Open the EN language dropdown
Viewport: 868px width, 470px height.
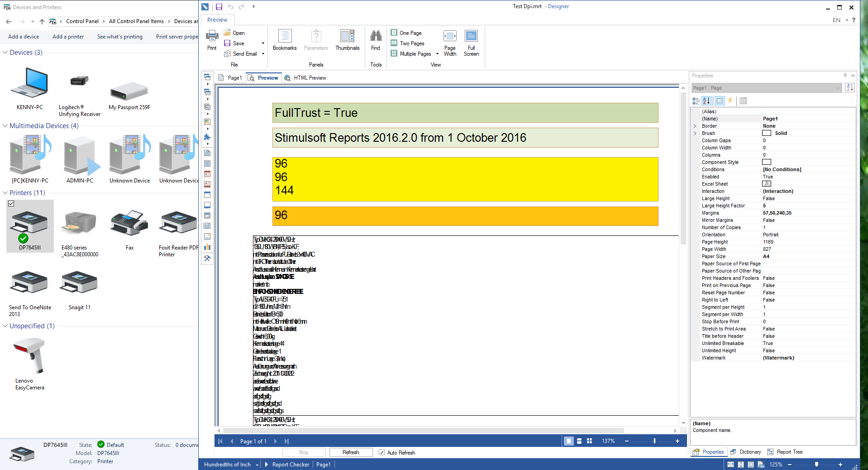coord(840,20)
